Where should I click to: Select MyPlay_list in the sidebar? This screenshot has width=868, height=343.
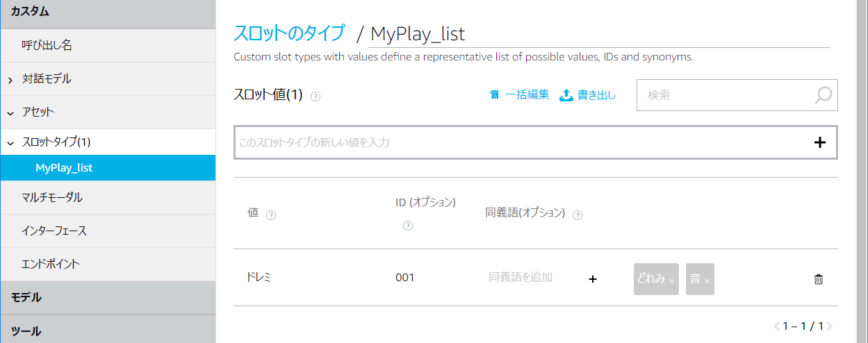click(x=64, y=168)
